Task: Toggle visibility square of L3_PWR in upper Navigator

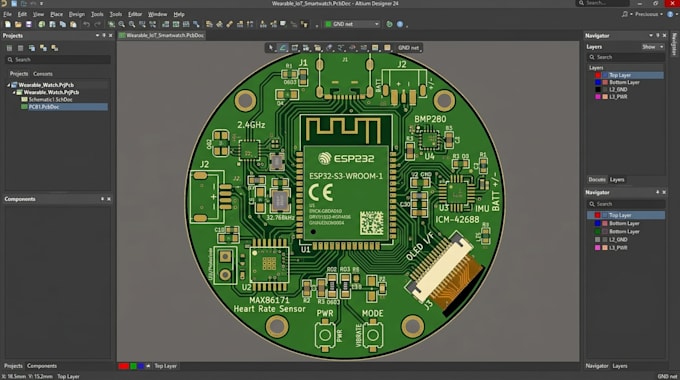Action: click(605, 97)
